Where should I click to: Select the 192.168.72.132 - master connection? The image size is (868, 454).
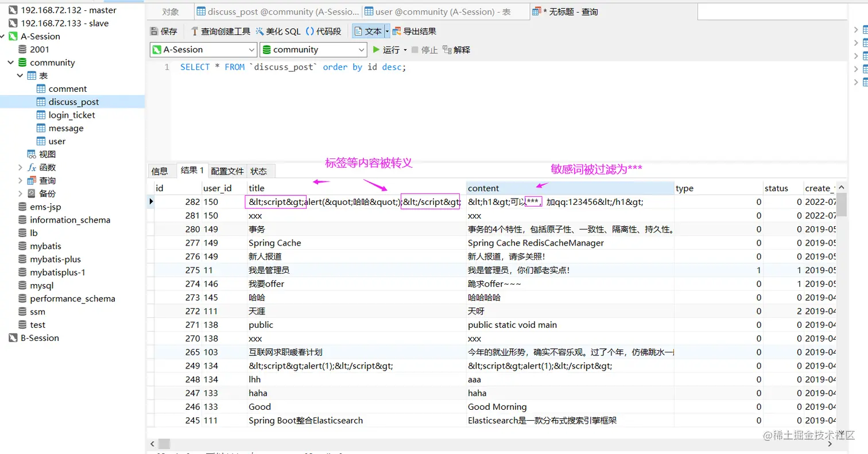coord(63,10)
